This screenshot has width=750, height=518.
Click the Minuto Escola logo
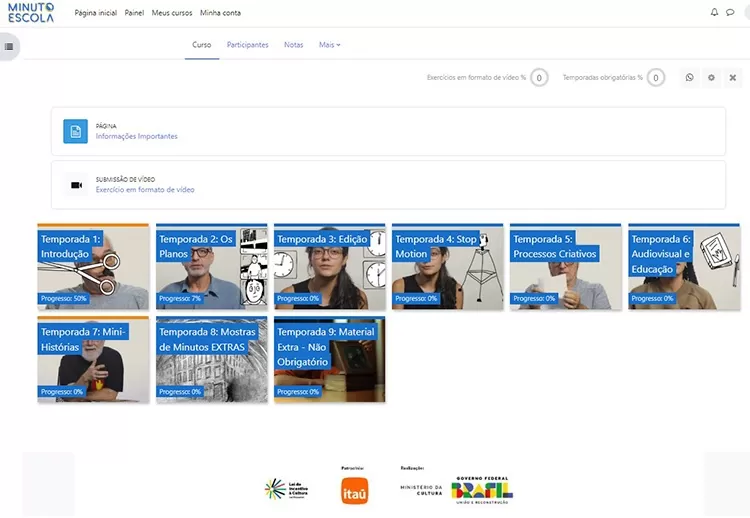tap(30, 13)
